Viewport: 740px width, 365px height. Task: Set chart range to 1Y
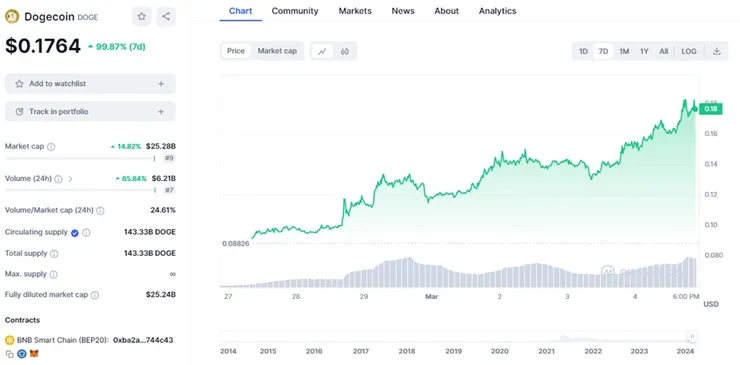(644, 51)
